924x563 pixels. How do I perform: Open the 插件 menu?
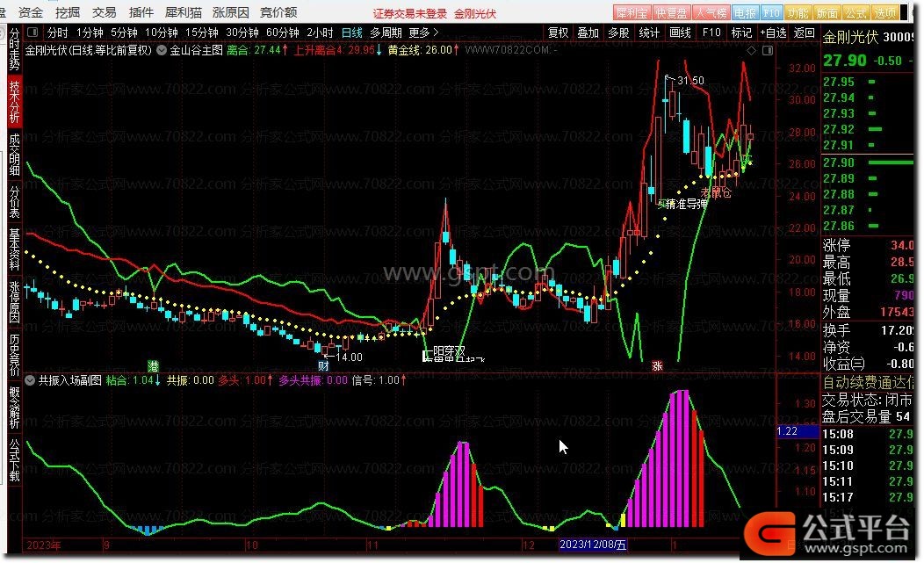pos(141,11)
